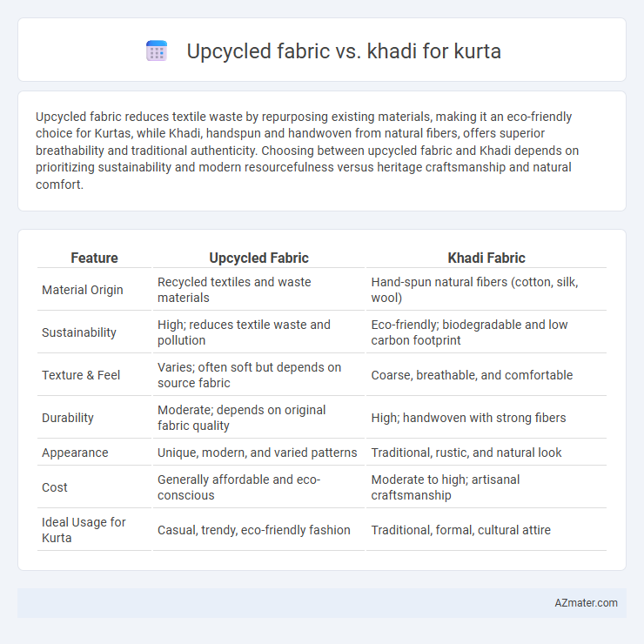
Task: Click the calendar grid icon beside the title
Action: [157, 51]
